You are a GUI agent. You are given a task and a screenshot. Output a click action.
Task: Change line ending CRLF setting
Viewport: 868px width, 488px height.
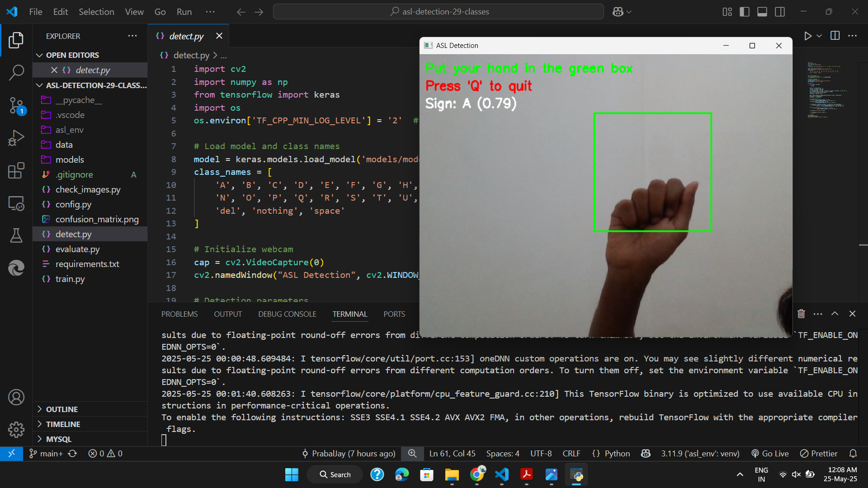coord(571,453)
